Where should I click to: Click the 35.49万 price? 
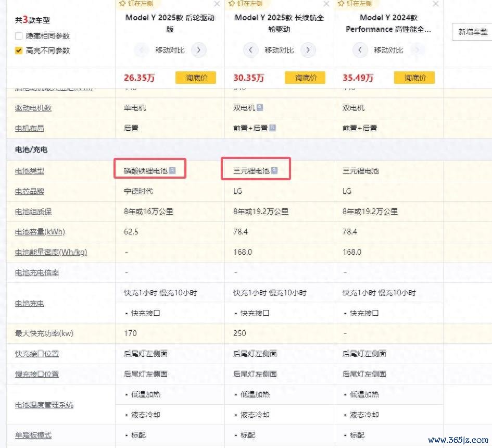(x=358, y=78)
